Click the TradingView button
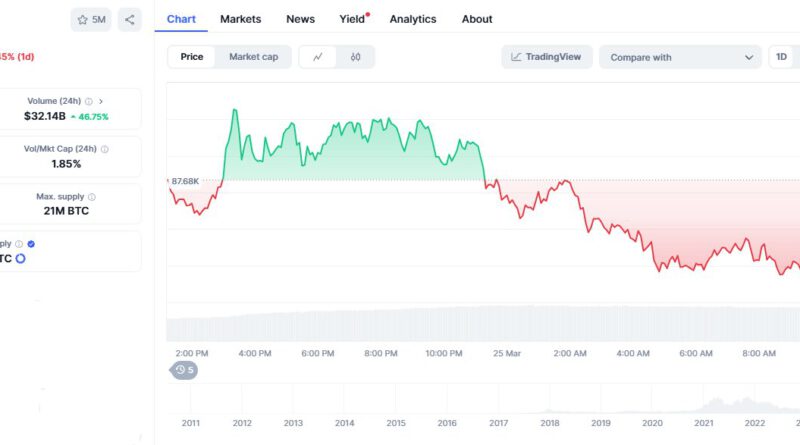 point(547,57)
